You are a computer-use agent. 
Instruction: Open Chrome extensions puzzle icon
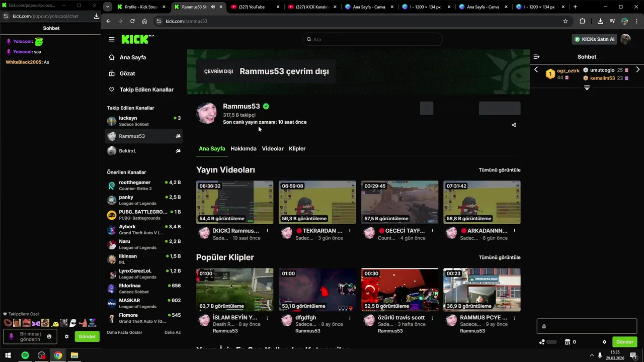[583, 21]
